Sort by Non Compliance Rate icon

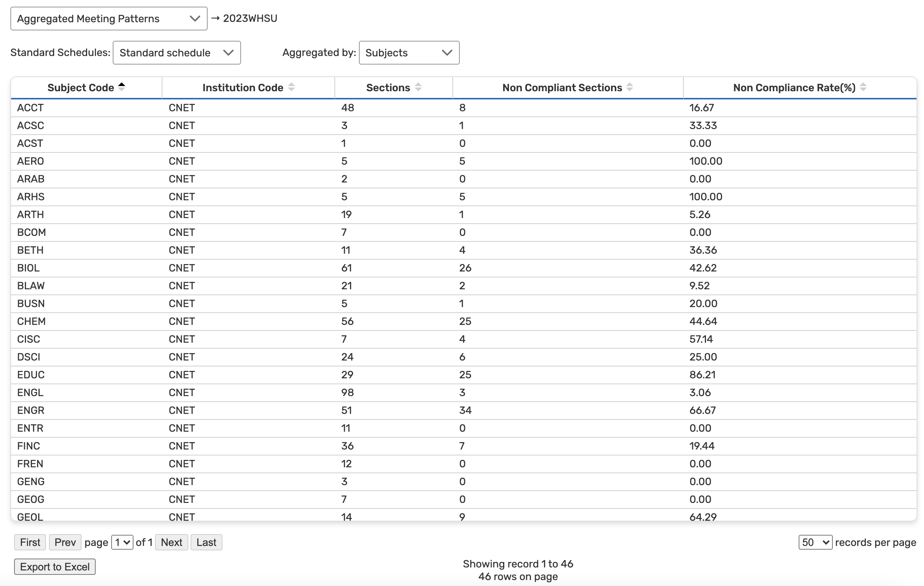point(863,88)
